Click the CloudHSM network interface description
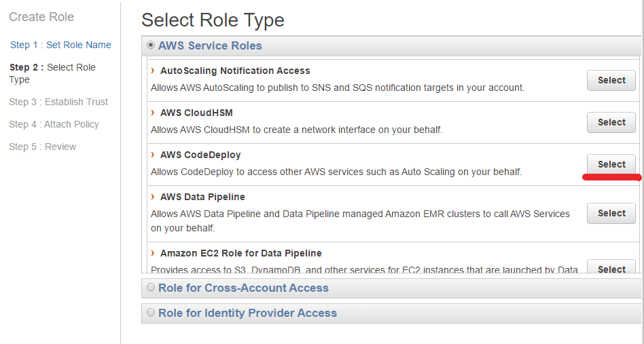This screenshot has height=344, width=644. point(296,130)
